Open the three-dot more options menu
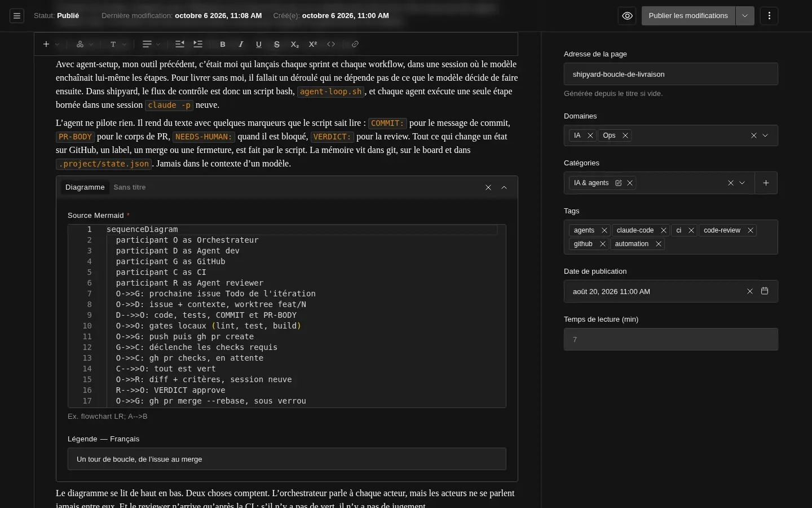The height and width of the screenshot is (508, 812). pos(769,16)
